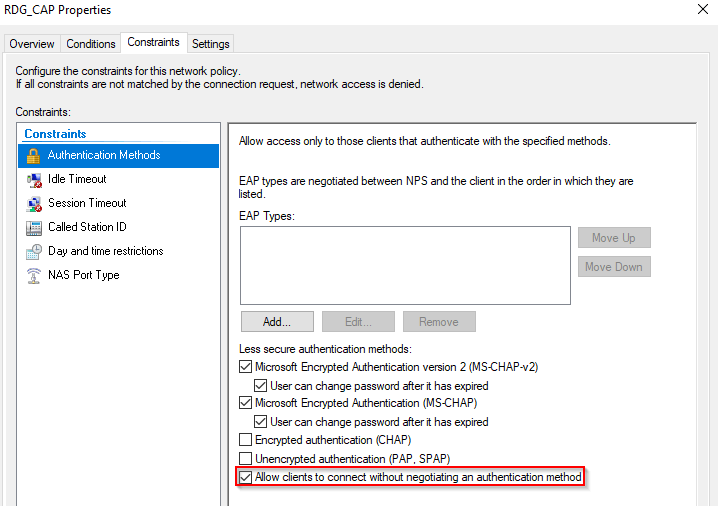Screen dimensions: 718x506
Task: Disable Microsoft Encrypted Authentication (MS-CHAP) checkbox
Action: [x=246, y=403]
